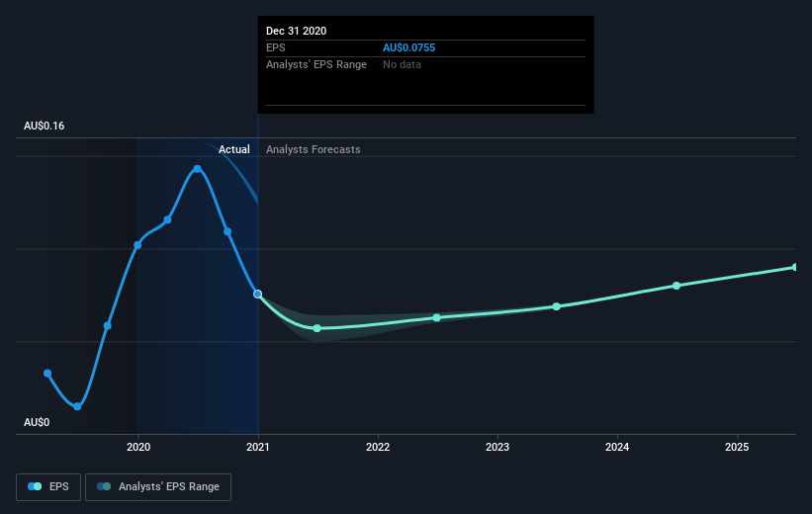Click the Analysts' EPS Range legend icon

click(x=104, y=486)
